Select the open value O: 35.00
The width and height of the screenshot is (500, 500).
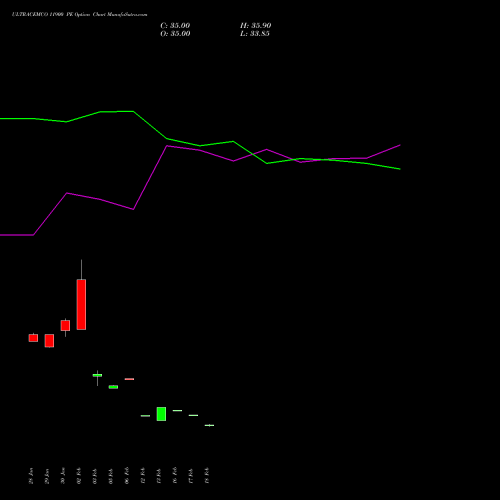(175, 33)
